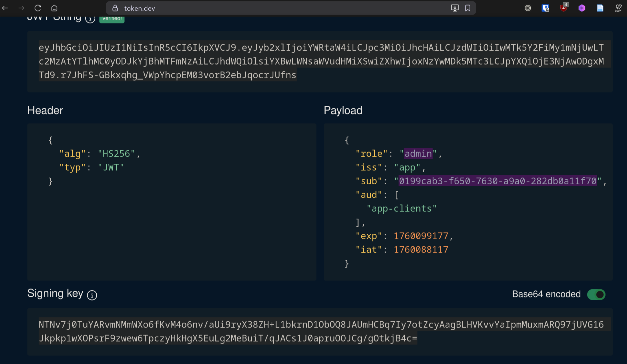Open the uBlock Origin extension
The width and height of the screenshot is (627, 364).
(x=564, y=8)
